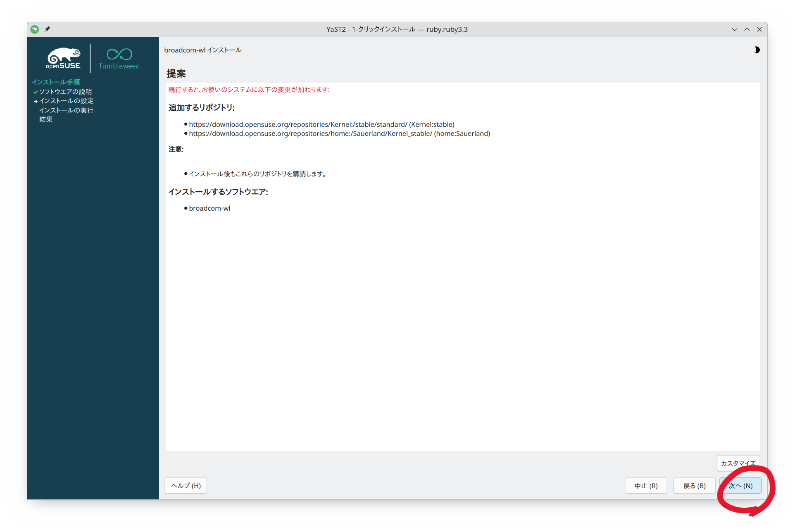The width and height of the screenshot is (795, 532).
Task: Click the ソフトウエアの説明 step
Action: pyautogui.click(x=65, y=92)
